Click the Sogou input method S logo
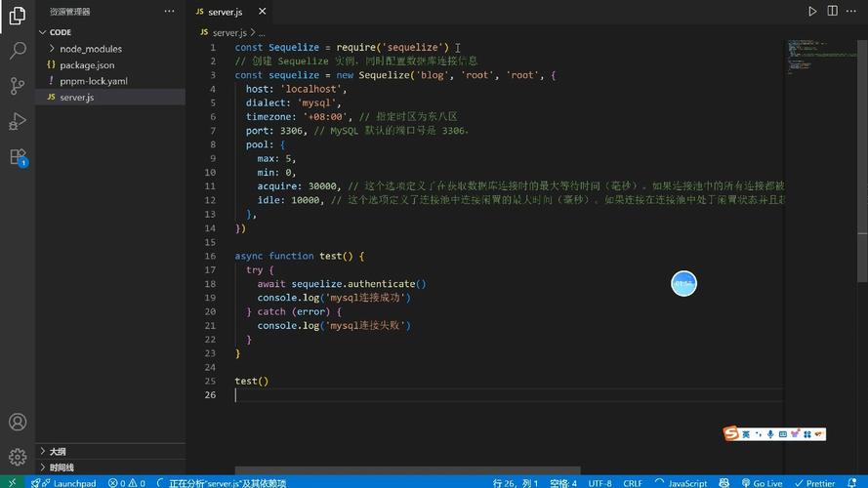 click(730, 433)
